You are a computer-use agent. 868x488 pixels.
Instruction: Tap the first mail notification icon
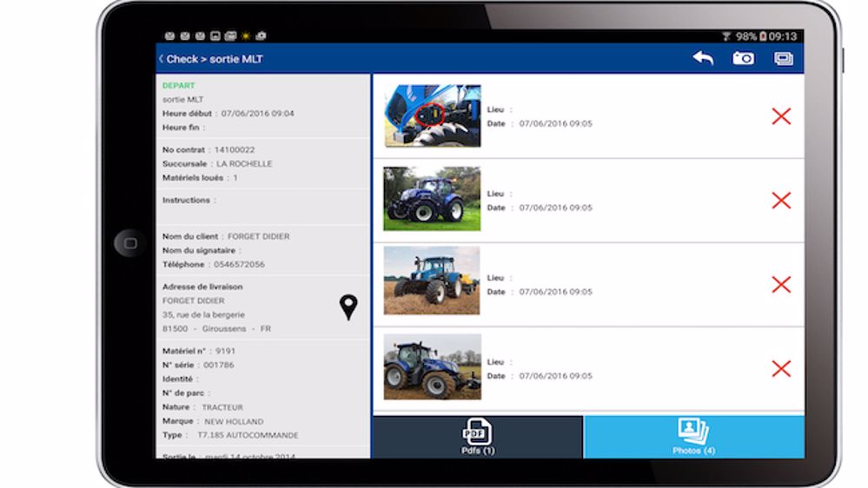coord(170,36)
